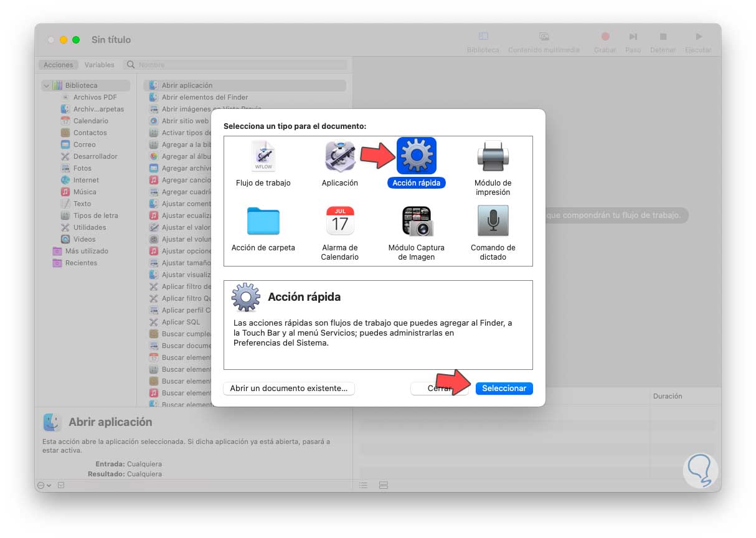Switch to the Acciones tab

58,65
